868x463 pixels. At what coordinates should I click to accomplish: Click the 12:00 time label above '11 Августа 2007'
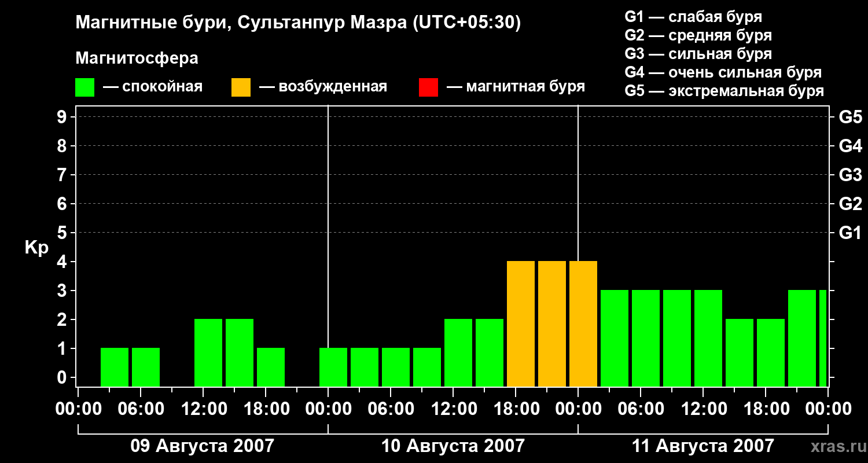click(x=703, y=409)
